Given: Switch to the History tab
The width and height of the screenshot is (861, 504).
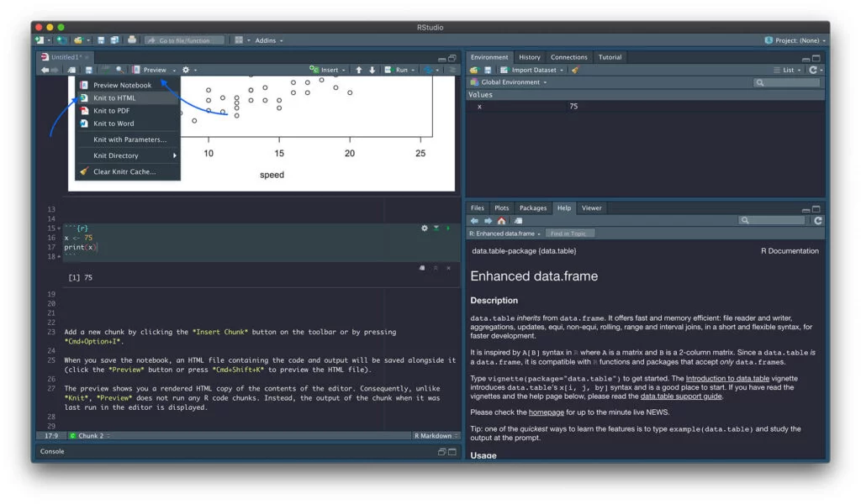Looking at the screenshot, I should coord(530,57).
